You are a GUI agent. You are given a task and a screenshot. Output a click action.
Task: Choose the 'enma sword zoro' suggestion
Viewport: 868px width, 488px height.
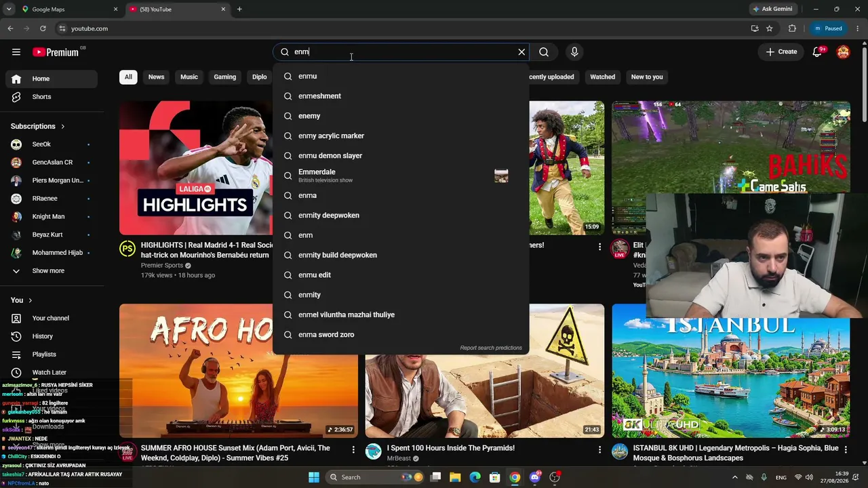(401, 335)
